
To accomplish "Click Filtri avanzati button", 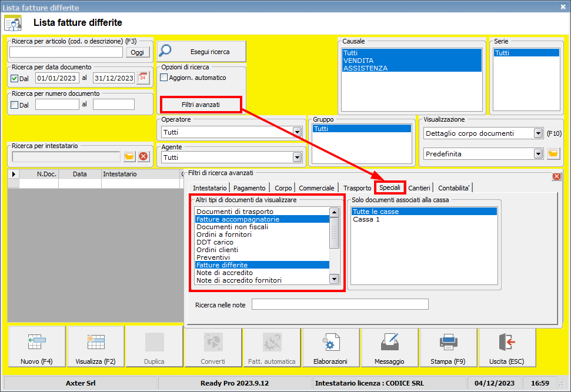I will [201, 105].
